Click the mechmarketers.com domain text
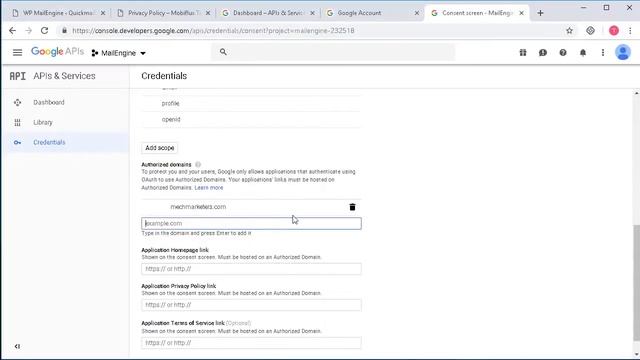 pyautogui.click(x=198, y=207)
